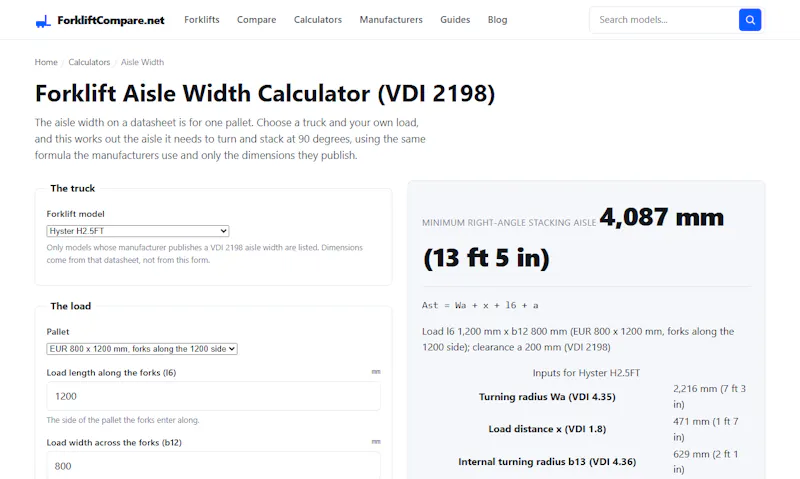Open the Guides section

pyautogui.click(x=455, y=20)
